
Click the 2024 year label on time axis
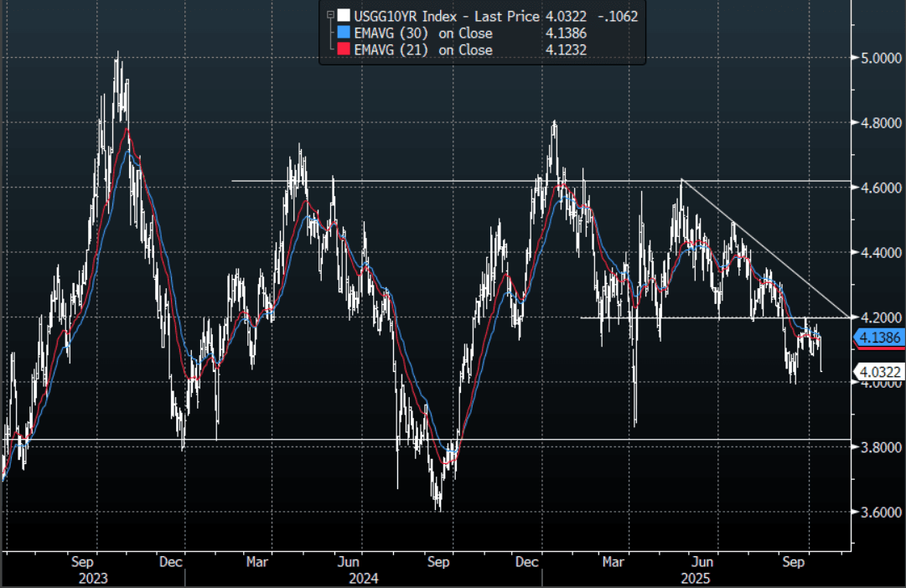(x=363, y=578)
